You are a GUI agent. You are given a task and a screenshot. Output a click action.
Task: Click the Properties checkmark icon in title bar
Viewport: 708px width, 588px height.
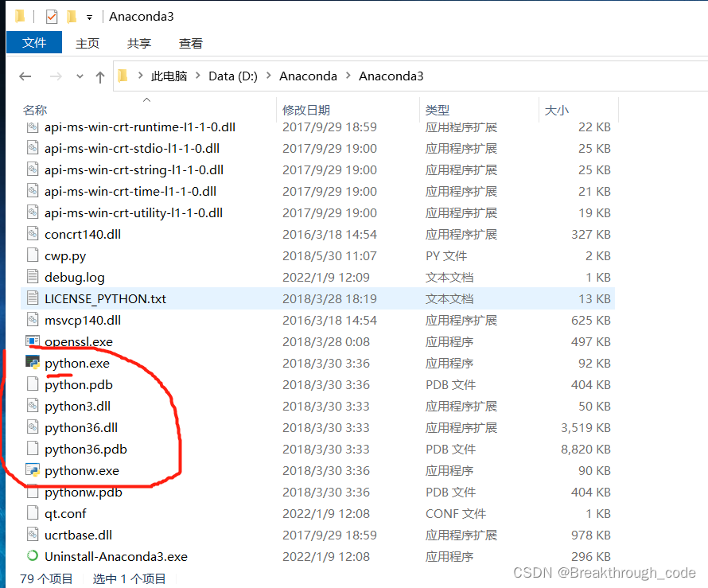click(52, 18)
